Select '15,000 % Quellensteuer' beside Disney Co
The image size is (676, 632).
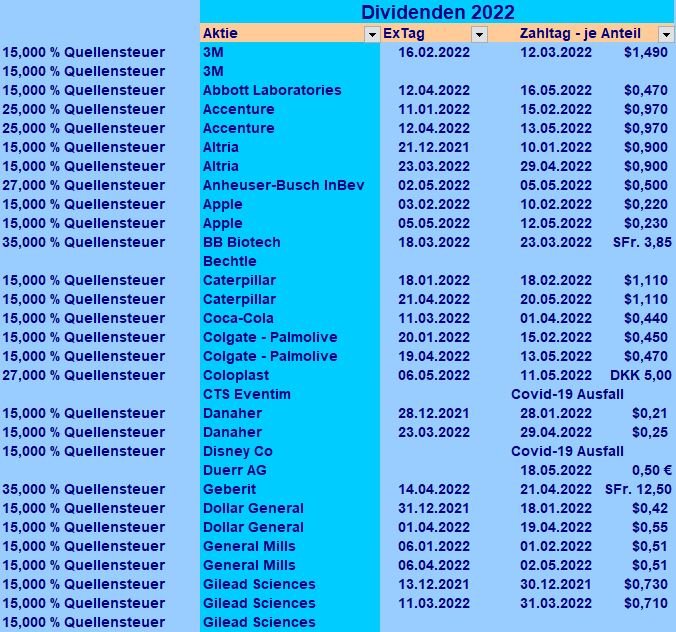84,451
